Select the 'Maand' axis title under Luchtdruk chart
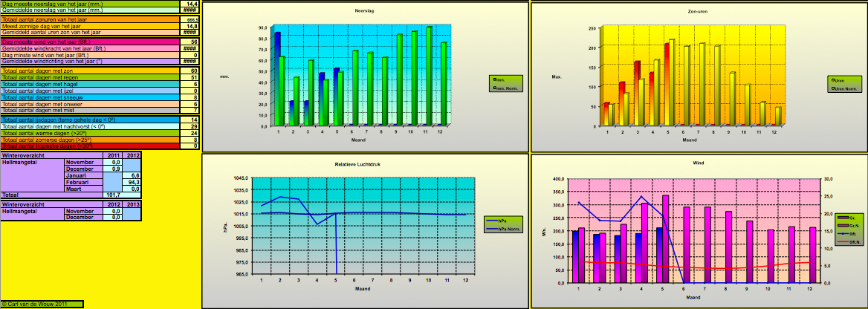The height and width of the screenshot is (309, 868). 363,288
